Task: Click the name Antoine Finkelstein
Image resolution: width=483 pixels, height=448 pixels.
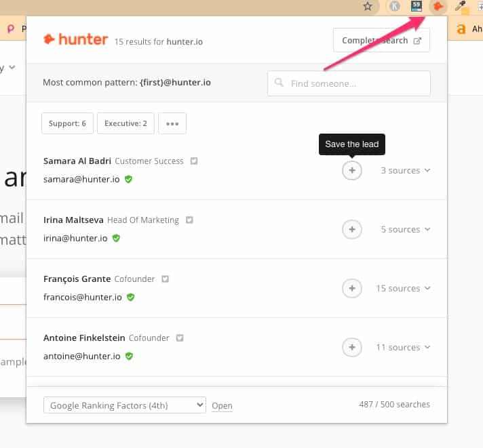Action: [84, 338]
